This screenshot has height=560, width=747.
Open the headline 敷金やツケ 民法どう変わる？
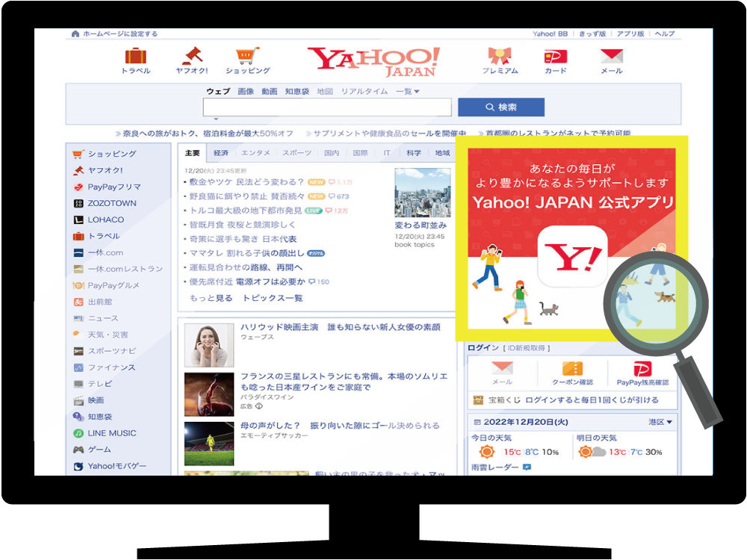click(x=247, y=182)
